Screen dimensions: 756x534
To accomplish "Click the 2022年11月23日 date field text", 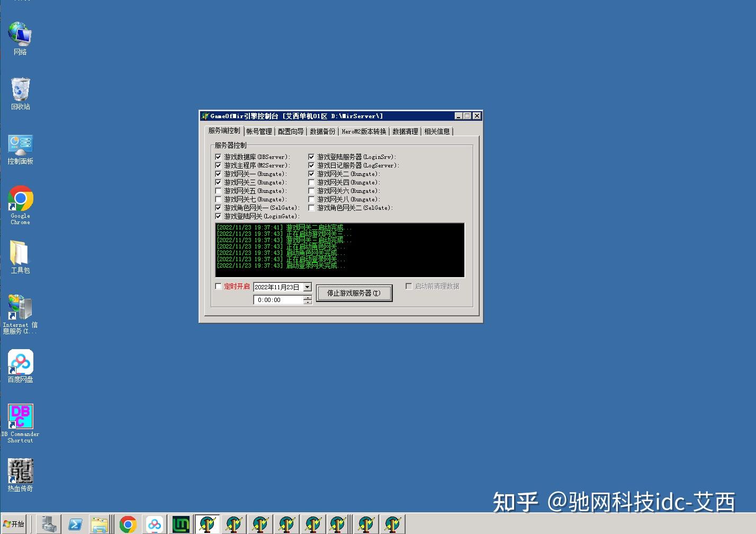I will pos(277,287).
